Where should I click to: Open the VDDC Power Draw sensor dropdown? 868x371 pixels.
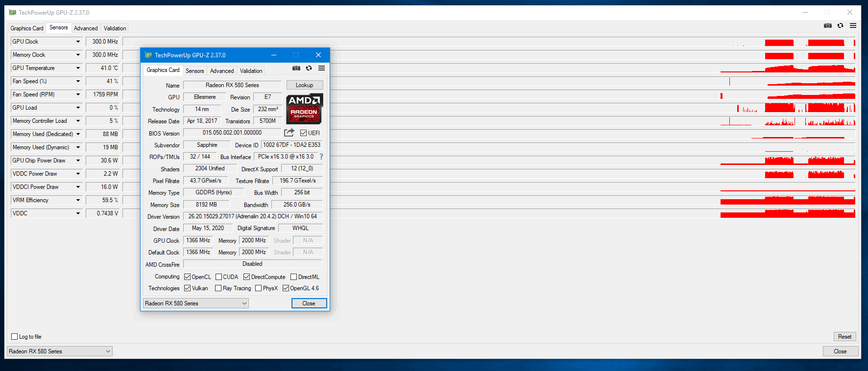[78, 174]
